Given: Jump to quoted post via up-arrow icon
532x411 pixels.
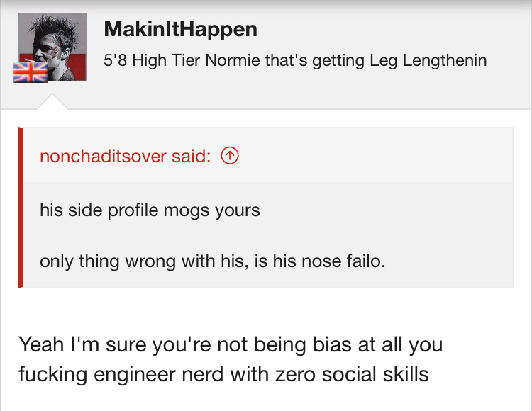Looking at the screenshot, I should tap(230, 156).
